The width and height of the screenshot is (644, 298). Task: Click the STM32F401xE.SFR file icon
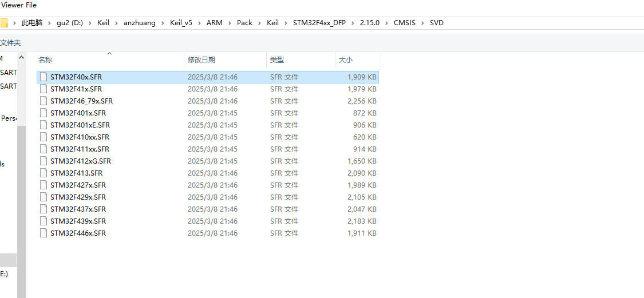coord(44,125)
